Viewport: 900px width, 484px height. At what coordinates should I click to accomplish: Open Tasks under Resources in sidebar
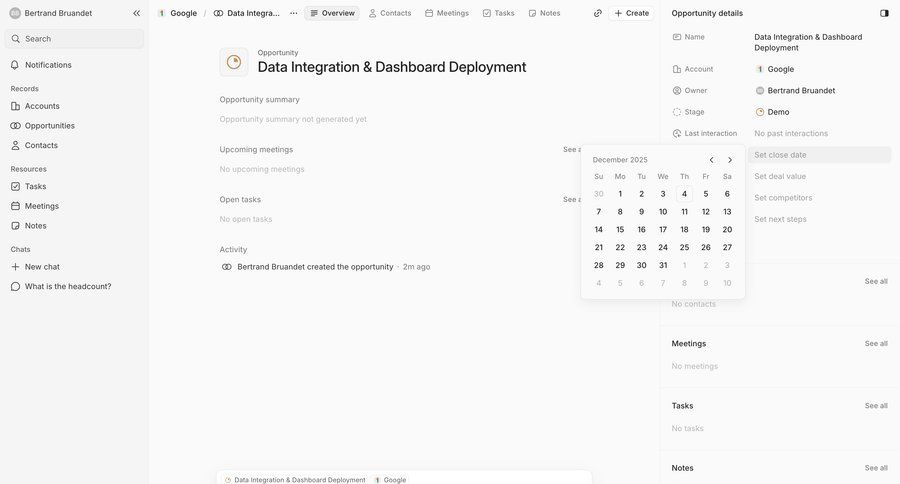pyautogui.click(x=35, y=187)
